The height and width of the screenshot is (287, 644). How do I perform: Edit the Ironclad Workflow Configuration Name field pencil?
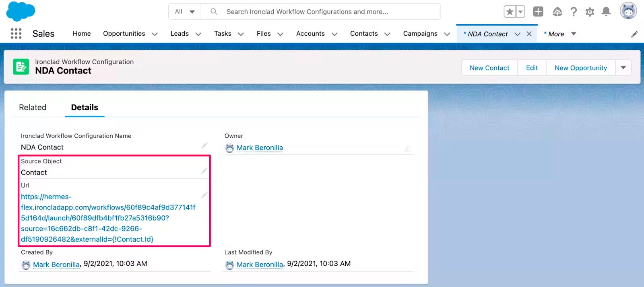tap(204, 146)
